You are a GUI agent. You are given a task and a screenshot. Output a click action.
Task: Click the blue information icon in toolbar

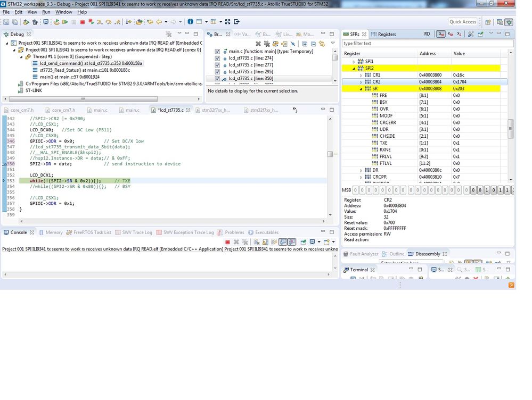pyautogui.click(x=190, y=22)
